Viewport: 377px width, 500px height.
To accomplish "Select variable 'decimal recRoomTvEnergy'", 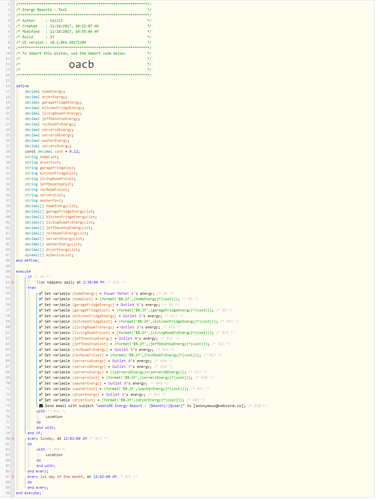I will click(x=50, y=124).
